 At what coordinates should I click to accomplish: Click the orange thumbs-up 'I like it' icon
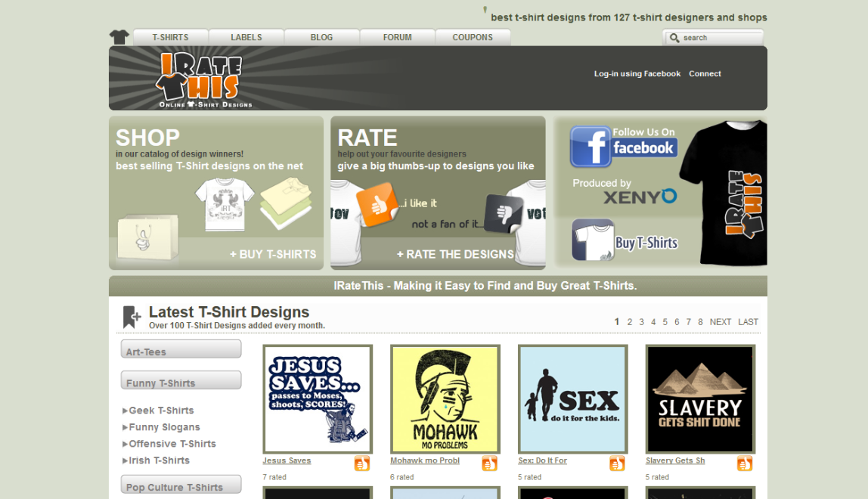click(377, 204)
